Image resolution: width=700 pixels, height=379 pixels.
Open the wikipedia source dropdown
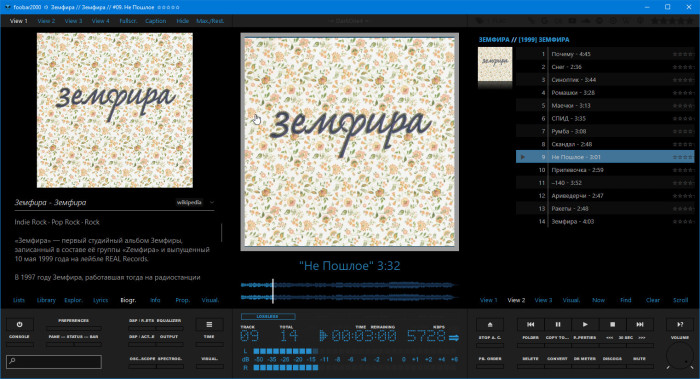pyautogui.click(x=189, y=202)
